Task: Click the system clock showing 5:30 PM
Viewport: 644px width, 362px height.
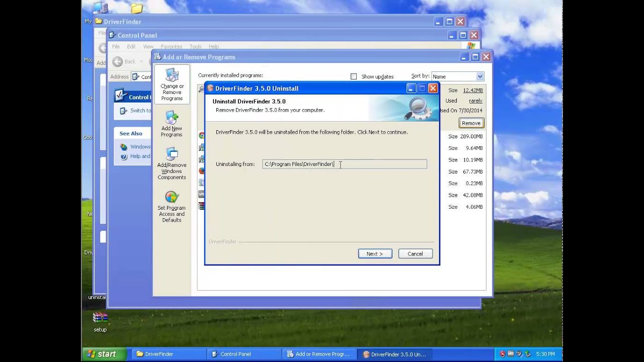Action: 545,354
